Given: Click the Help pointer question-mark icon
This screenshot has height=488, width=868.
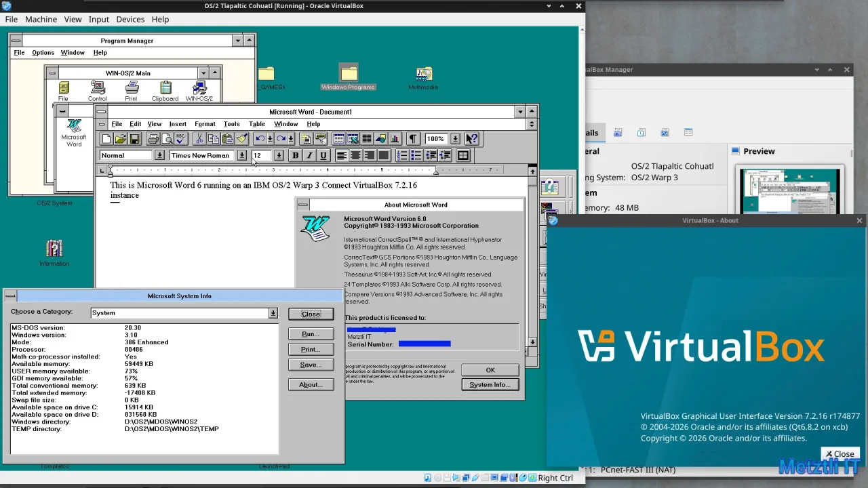Looking at the screenshot, I should tap(472, 139).
